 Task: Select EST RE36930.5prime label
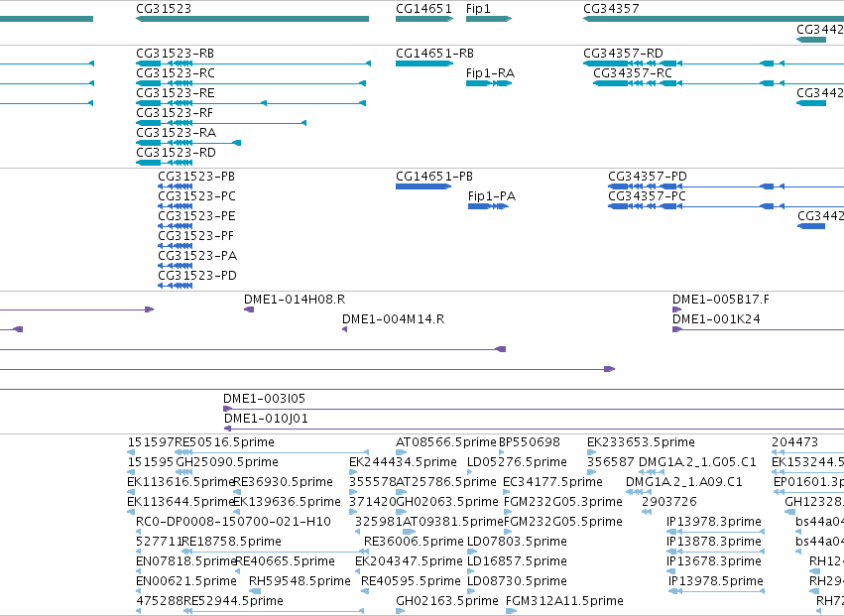tap(283, 482)
